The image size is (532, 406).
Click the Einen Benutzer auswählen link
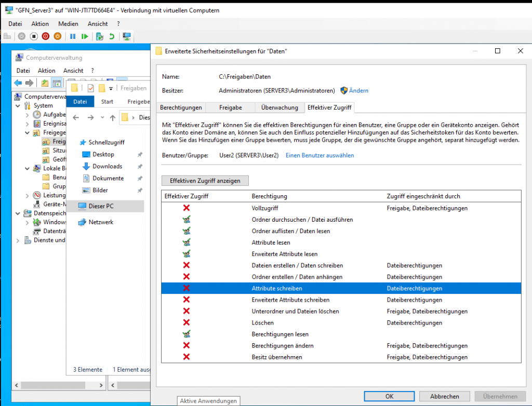coord(320,155)
